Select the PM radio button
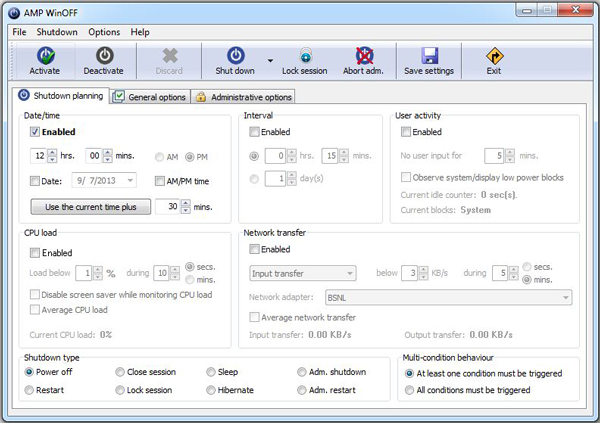 (x=190, y=157)
